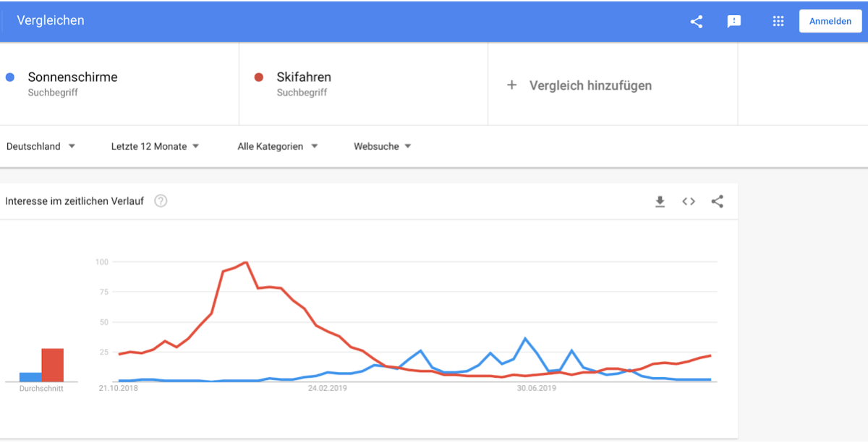Click the red Skifahren color dot
Image resolution: width=868 pixels, height=443 pixels.
(x=259, y=77)
